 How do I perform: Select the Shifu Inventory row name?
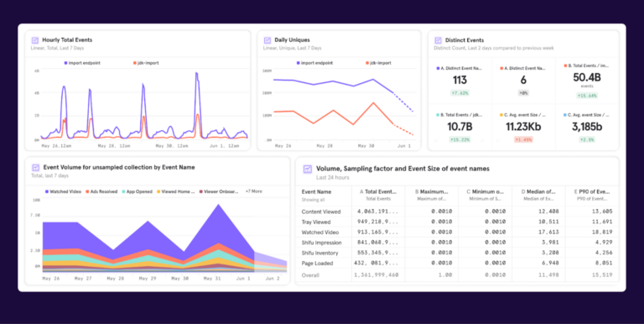[x=319, y=253]
